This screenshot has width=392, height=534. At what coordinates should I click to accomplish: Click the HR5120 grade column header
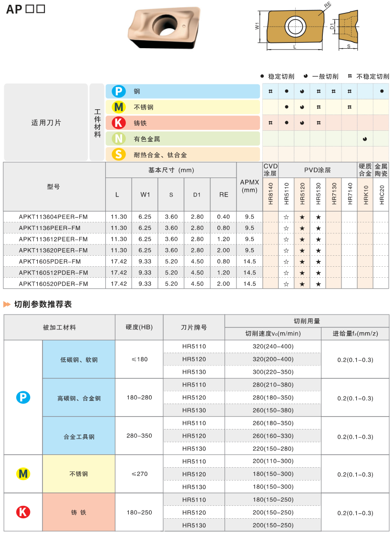click(302, 194)
